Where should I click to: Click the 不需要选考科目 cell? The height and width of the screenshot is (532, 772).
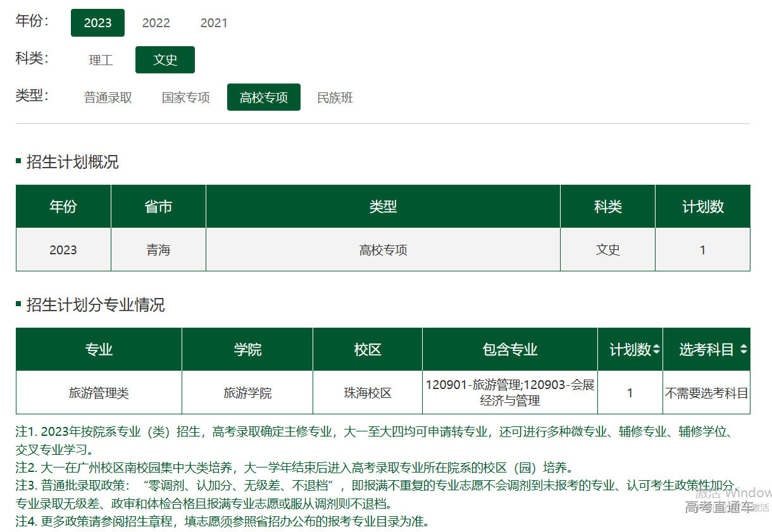coord(706,393)
